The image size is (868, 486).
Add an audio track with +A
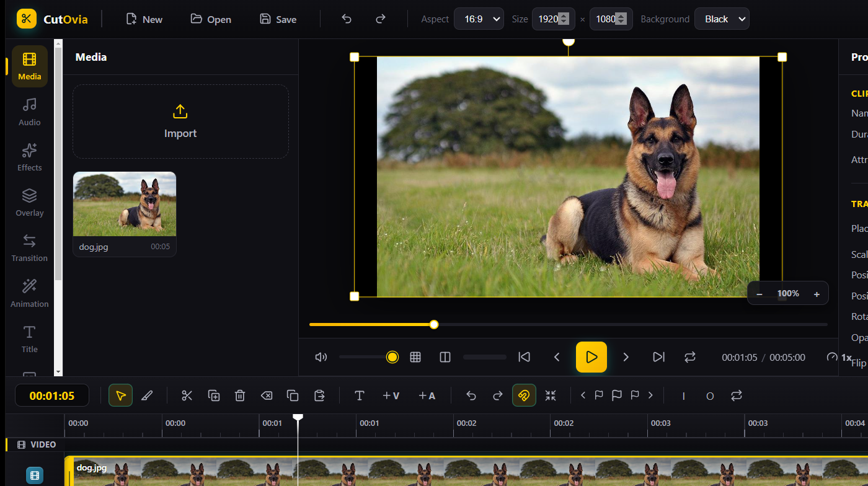427,395
